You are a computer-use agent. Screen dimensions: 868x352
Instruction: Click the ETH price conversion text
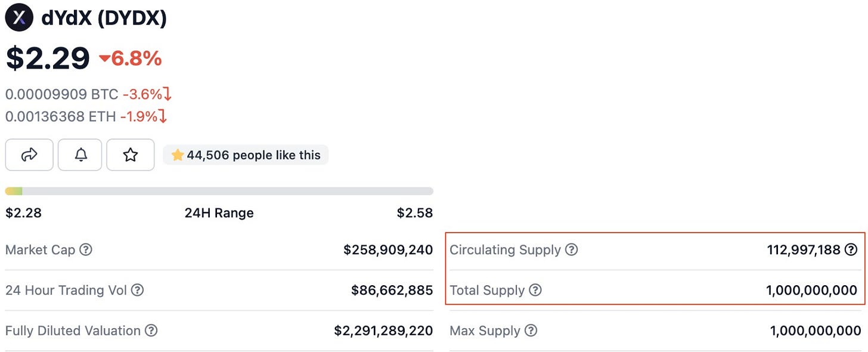pyautogui.click(x=60, y=116)
